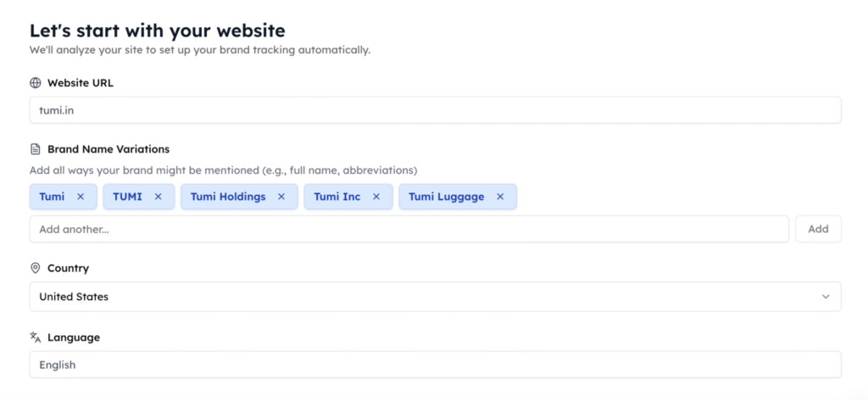Viewport: 868px width, 400px height.
Task: Focus the Website URL field containing tumi.in
Action: 435,110
